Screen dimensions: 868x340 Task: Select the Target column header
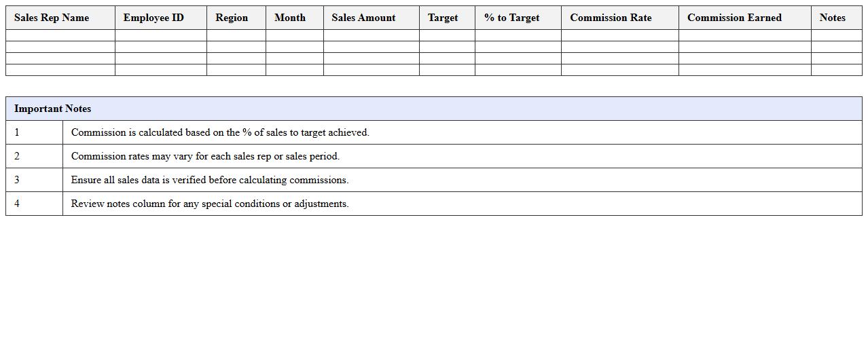tap(443, 18)
